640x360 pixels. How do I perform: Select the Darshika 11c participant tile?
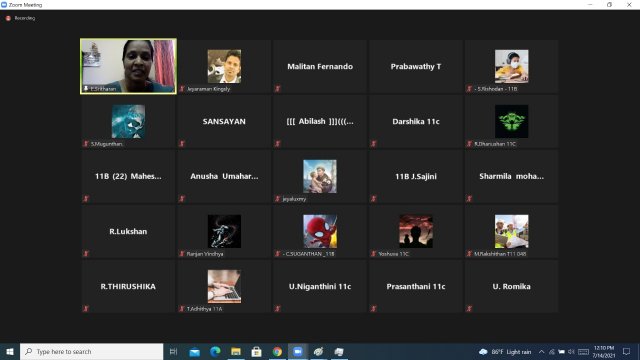[416, 121]
